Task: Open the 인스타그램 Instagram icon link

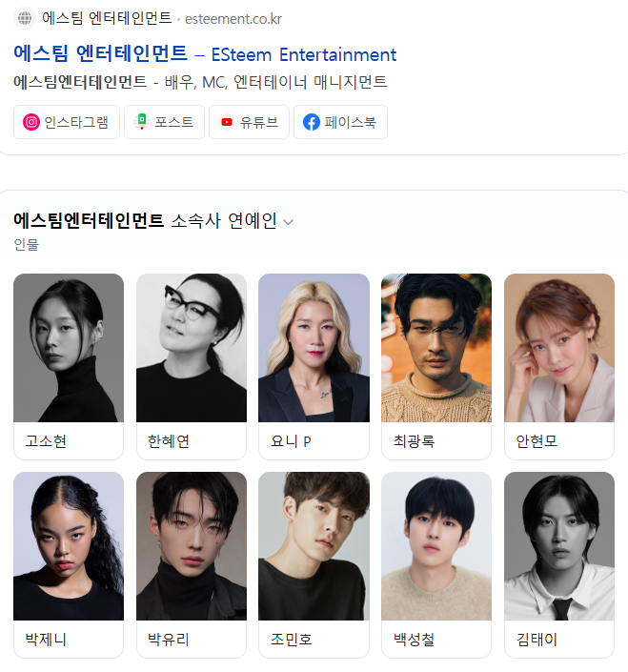Action: pos(31,122)
